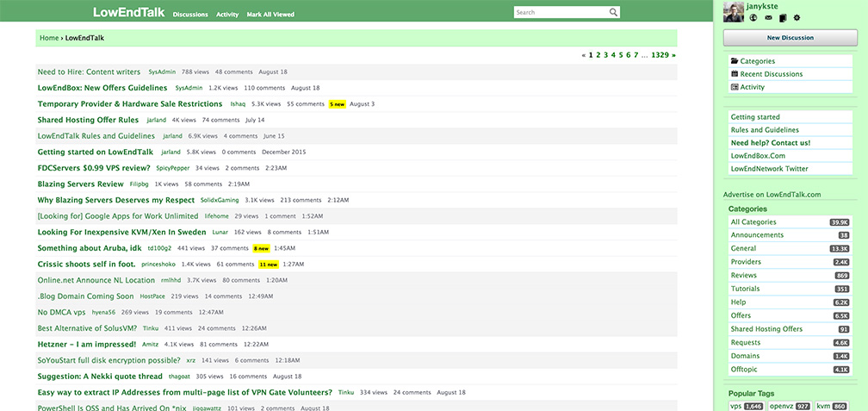Open notifications globe icon beside avatar

[753, 18]
